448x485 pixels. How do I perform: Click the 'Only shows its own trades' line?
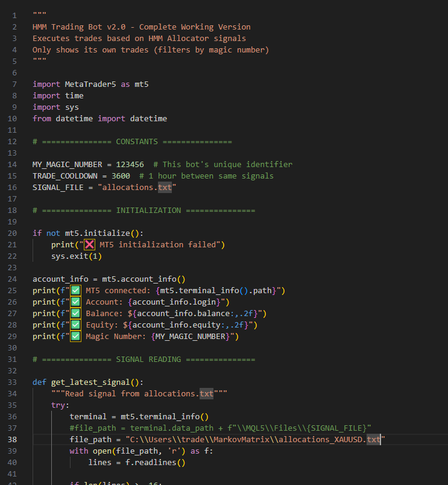click(151, 50)
